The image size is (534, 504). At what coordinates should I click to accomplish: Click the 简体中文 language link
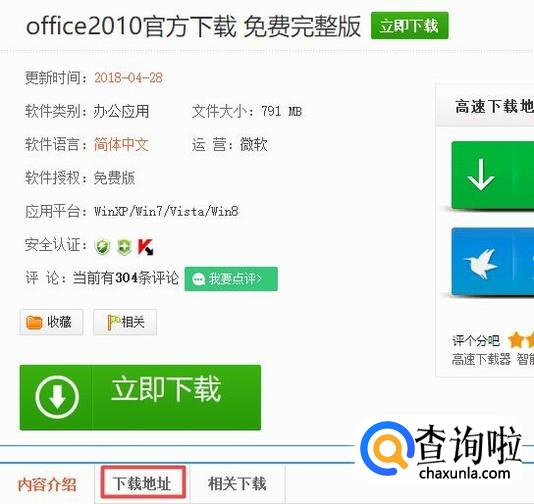coord(121,144)
